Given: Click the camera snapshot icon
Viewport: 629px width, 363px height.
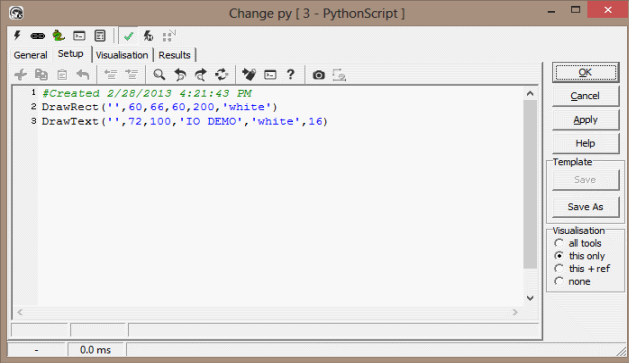Looking at the screenshot, I should (319, 75).
